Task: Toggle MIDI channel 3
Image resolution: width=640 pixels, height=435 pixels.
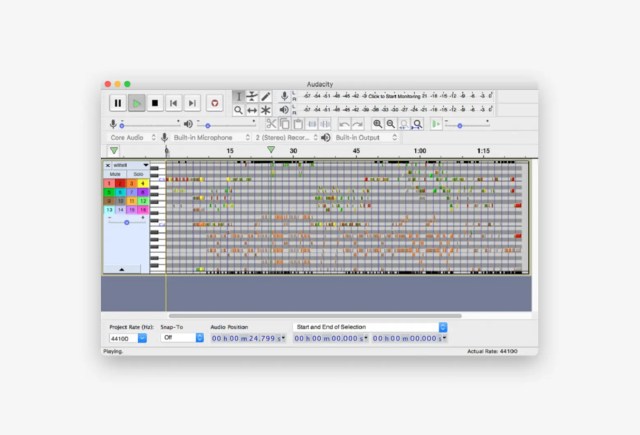Action: tap(132, 184)
